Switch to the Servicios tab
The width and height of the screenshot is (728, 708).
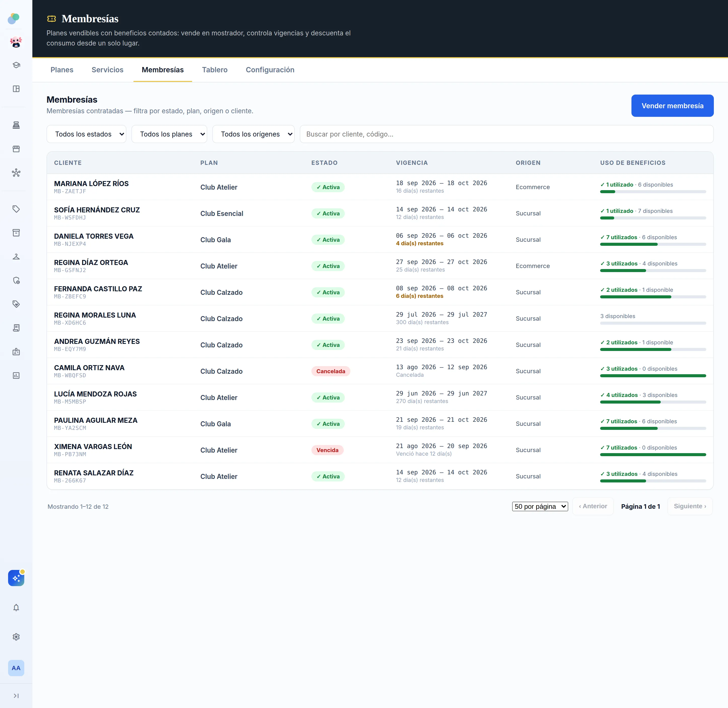pos(107,70)
